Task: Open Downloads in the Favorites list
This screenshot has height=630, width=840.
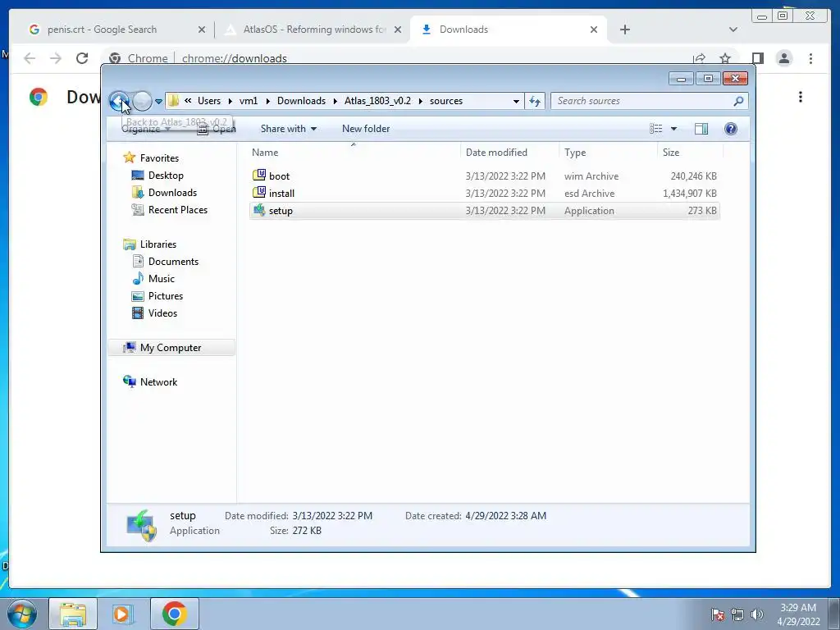Action: tap(172, 192)
